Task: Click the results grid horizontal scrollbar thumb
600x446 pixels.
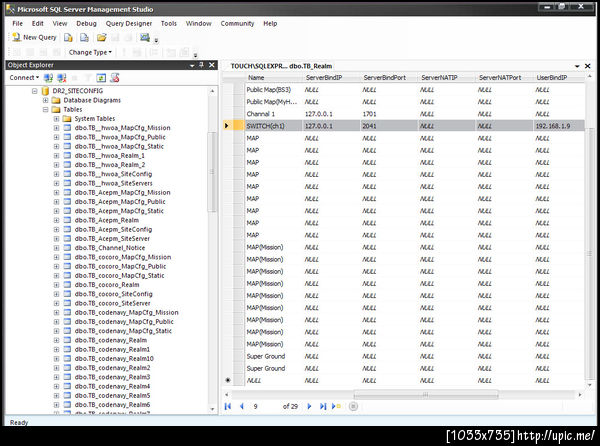Action: tap(426, 394)
